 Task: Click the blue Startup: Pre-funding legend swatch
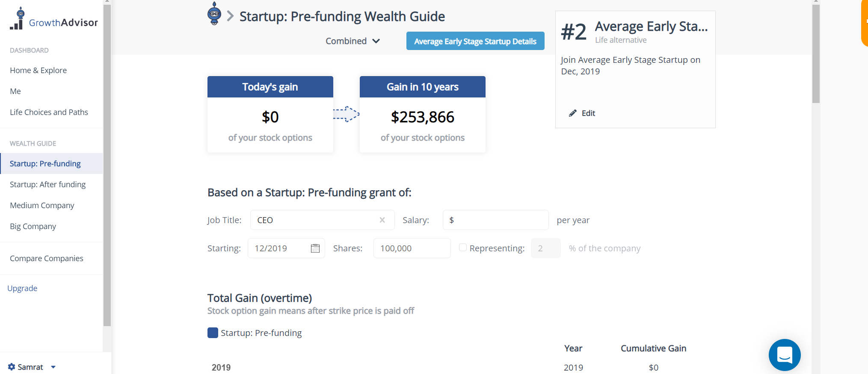coord(213,333)
